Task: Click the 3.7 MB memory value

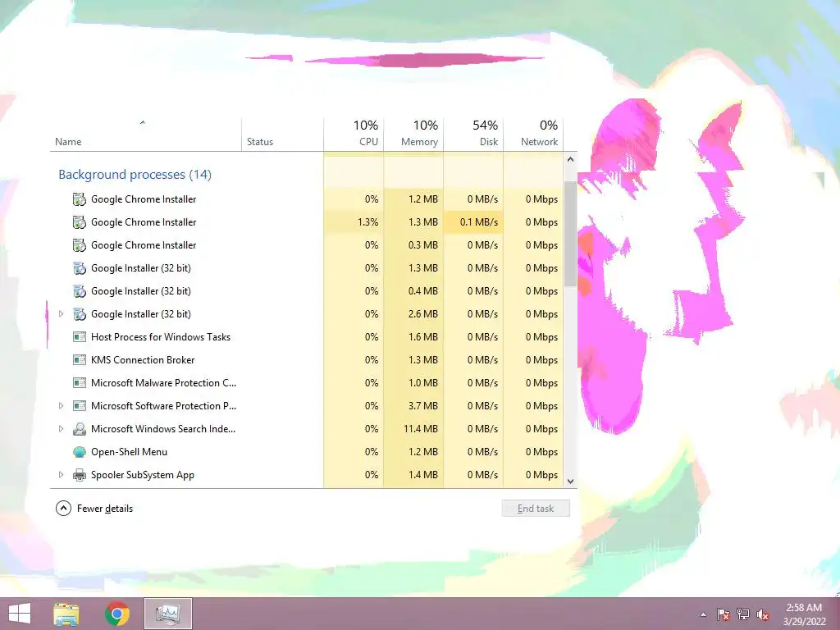Action: [x=423, y=406]
